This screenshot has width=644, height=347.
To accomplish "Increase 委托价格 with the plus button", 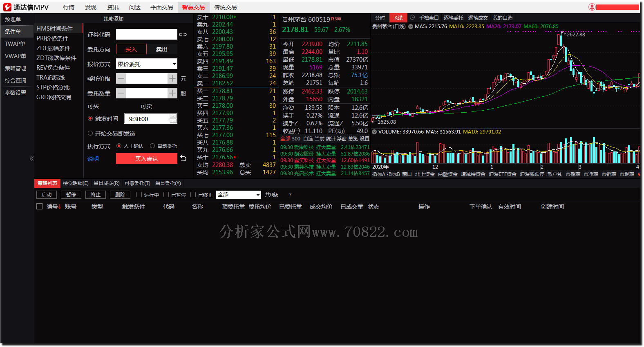I will point(172,78).
